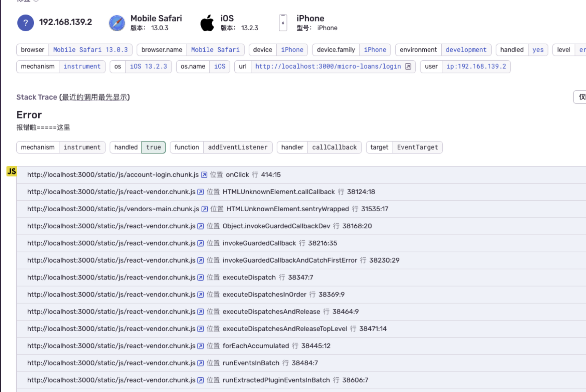Screen dimensions: 586x392
Task: Select the top mechanism instrument tag value
Action: pyautogui.click(x=82, y=66)
